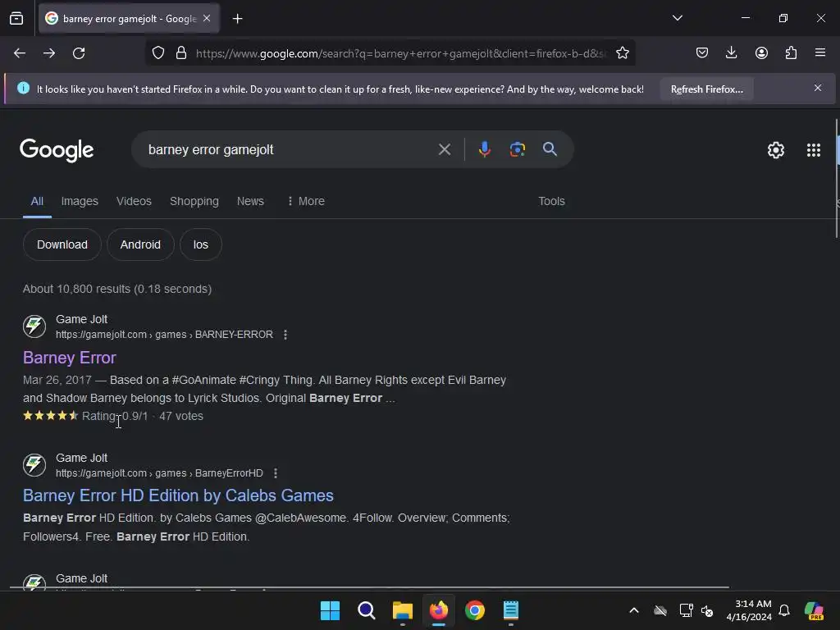
Task: Go back to previous page
Action: pos(20,53)
